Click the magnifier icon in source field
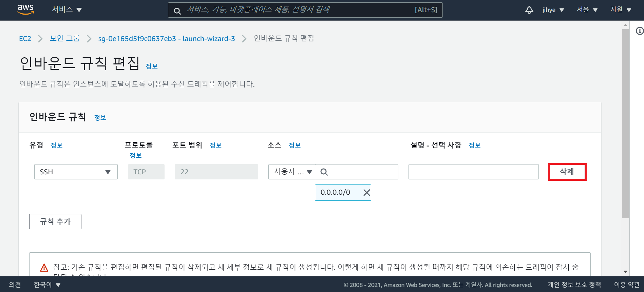 click(x=324, y=172)
